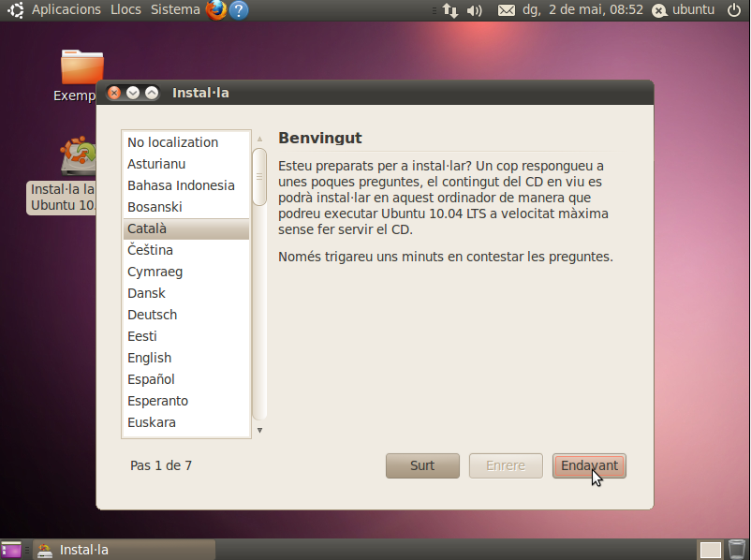The width and height of the screenshot is (751, 560).
Task: Click the Show Desktop panel icon
Action: tap(11, 550)
